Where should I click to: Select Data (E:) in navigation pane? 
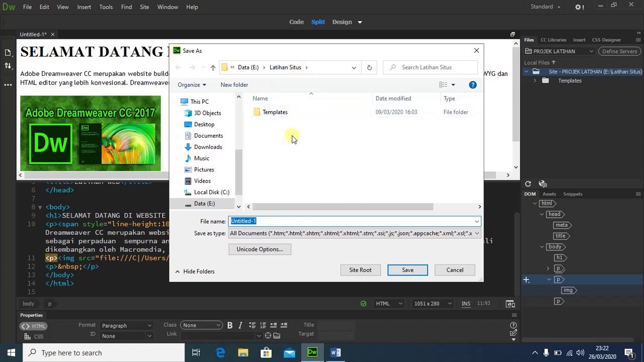(x=204, y=204)
